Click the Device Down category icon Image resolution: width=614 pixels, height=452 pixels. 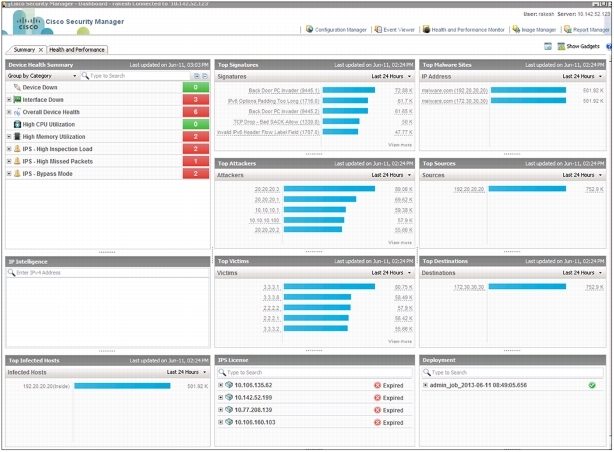(x=17, y=87)
